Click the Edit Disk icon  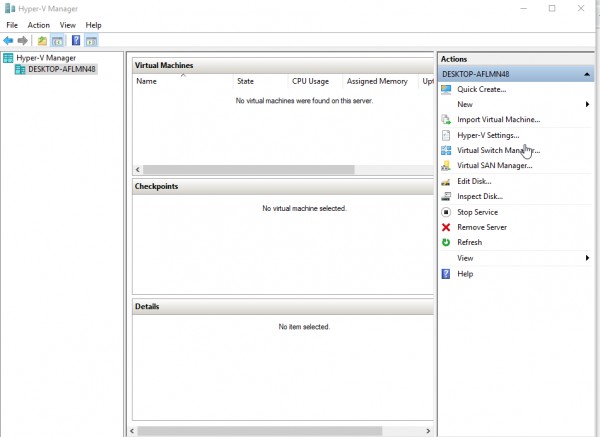point(446,181)
